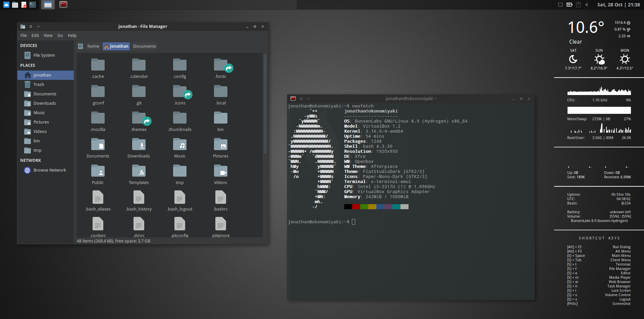
Task: Open bin in the Places sidebar
Action: pyautogui.click(x=46, y=141)
